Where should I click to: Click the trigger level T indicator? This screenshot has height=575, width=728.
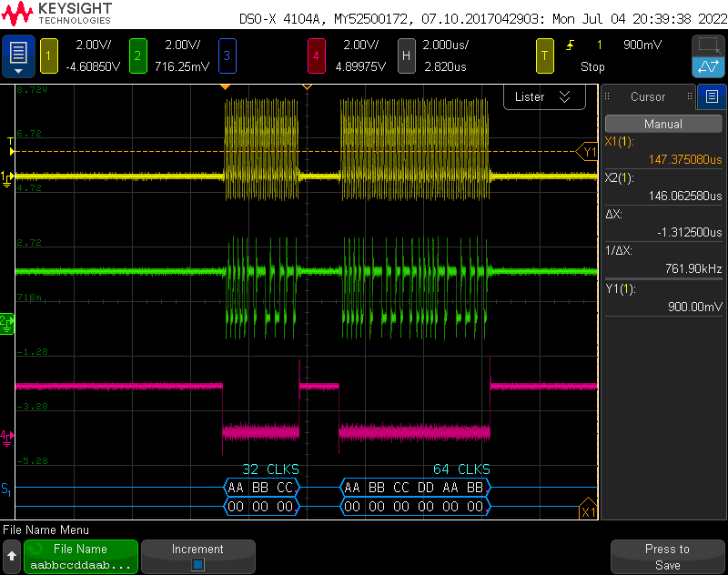(x=10, y=146)
